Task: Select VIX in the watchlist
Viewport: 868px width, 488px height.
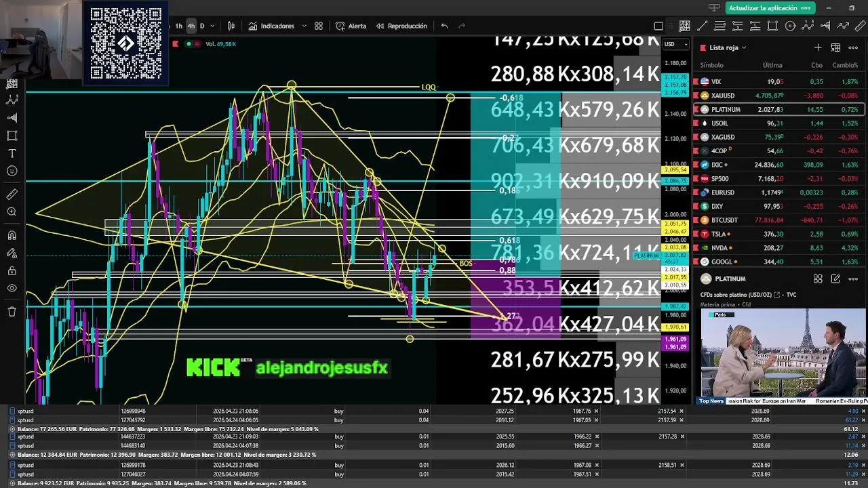Action: [x=778, y=81]
